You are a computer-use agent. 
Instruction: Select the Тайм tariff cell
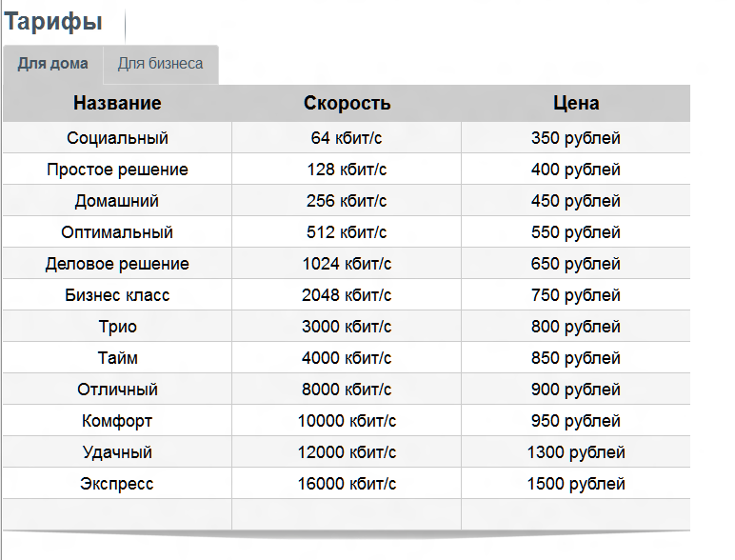point(117,358)
